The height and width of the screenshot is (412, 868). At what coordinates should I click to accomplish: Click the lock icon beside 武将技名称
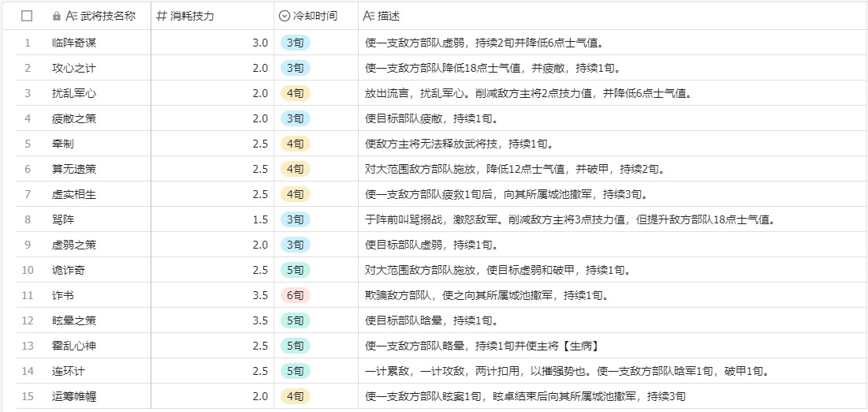click(x=56, y=16)
